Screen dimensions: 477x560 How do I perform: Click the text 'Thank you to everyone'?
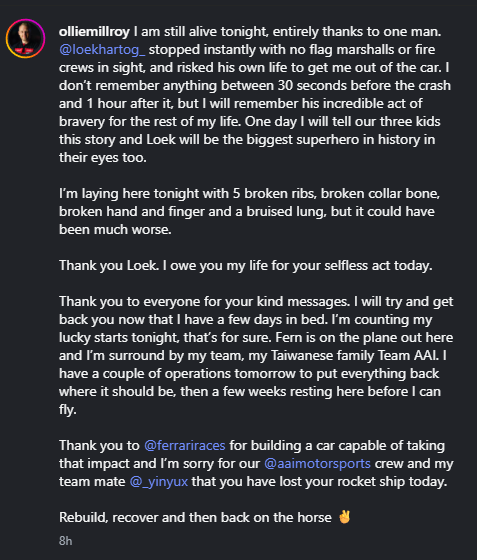click(130, 302)
